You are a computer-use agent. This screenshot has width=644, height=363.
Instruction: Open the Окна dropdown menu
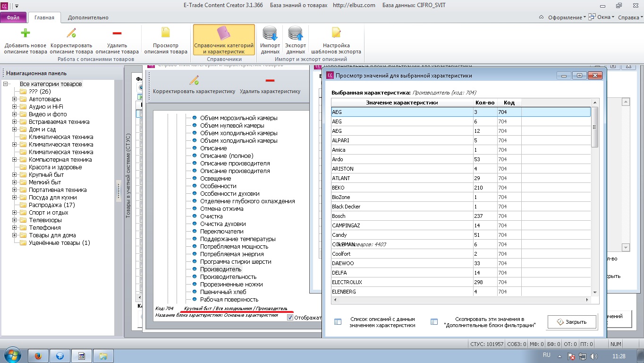tap(602, 17)
